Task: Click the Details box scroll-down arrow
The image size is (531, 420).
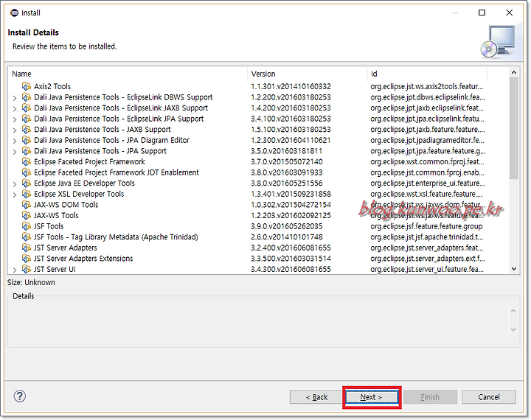Action: [x=513, y=329]
